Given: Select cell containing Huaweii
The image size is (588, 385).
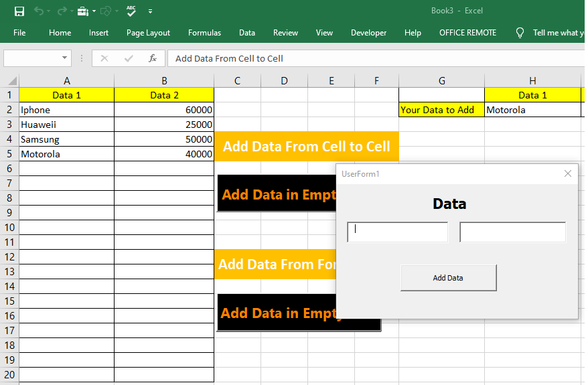Looking at the screenshot, I should point(67,125).
